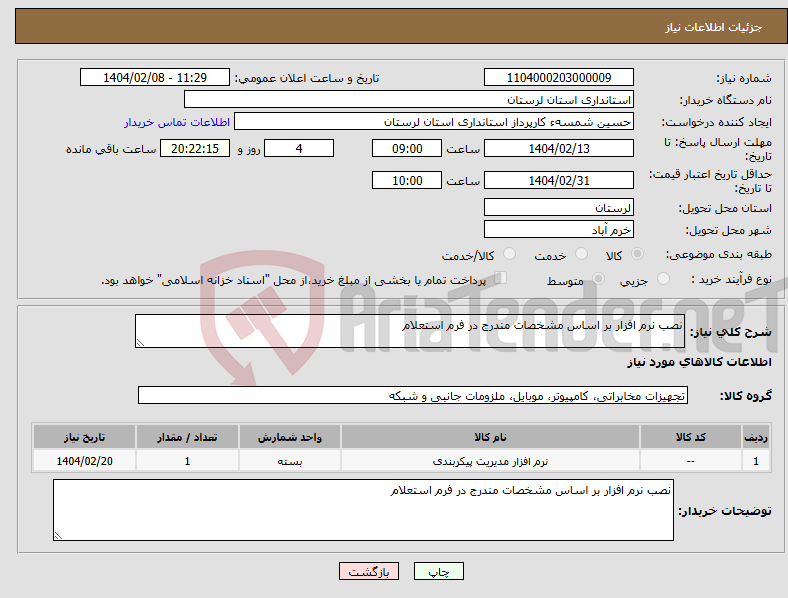
Task: Click the resize handle of the buyer notes textarea
Action: (x=58, y=536)
